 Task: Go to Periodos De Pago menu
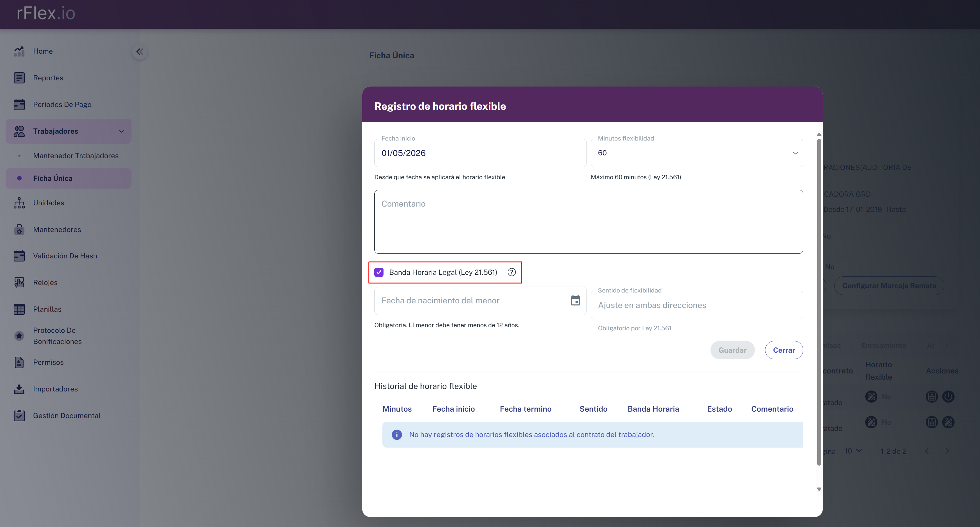(62, 104)
